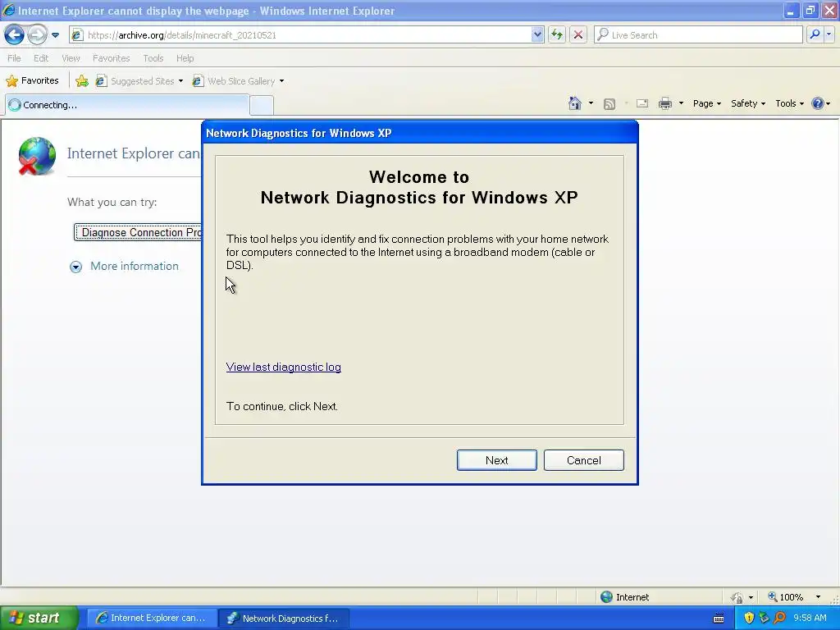Click the RSS feeds icon
This screenshot has width=840, height=630.
[609, 104]
